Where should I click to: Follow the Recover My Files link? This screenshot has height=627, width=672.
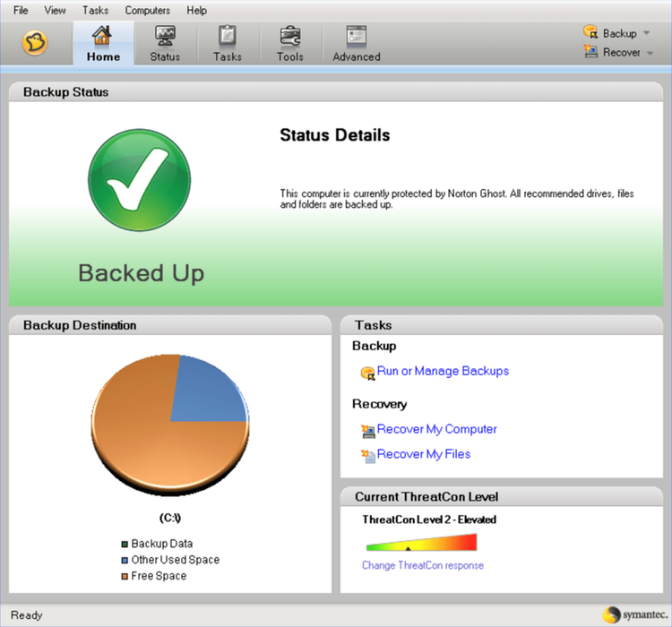tap(424, 454)
